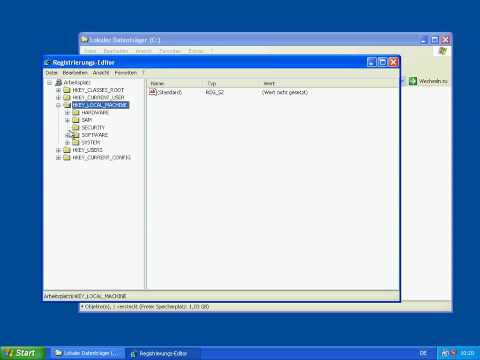Click the red system tray icon

[x=454, y=353]
